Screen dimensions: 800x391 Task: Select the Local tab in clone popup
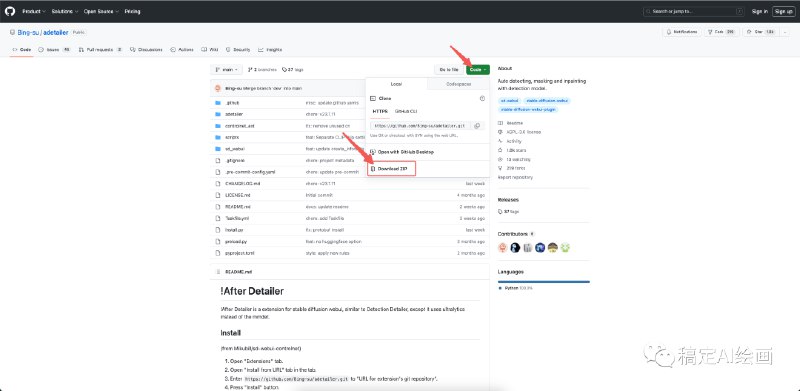396,84
